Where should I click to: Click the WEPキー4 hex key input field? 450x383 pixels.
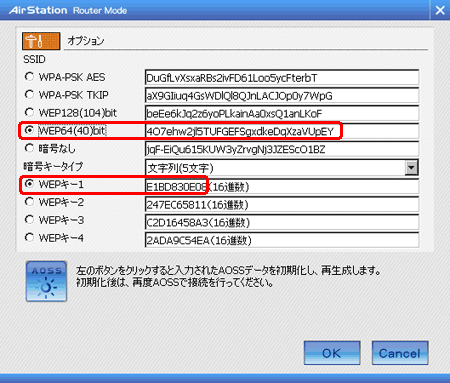(x=282, y=240)
